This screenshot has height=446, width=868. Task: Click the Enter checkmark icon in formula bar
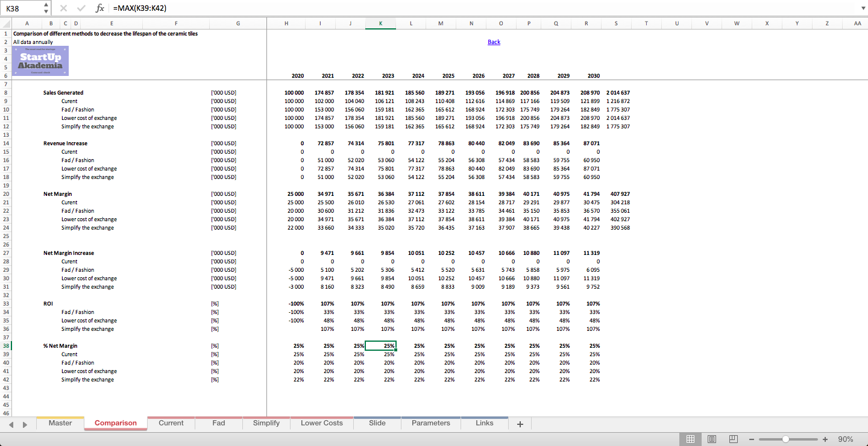point(81,8)
